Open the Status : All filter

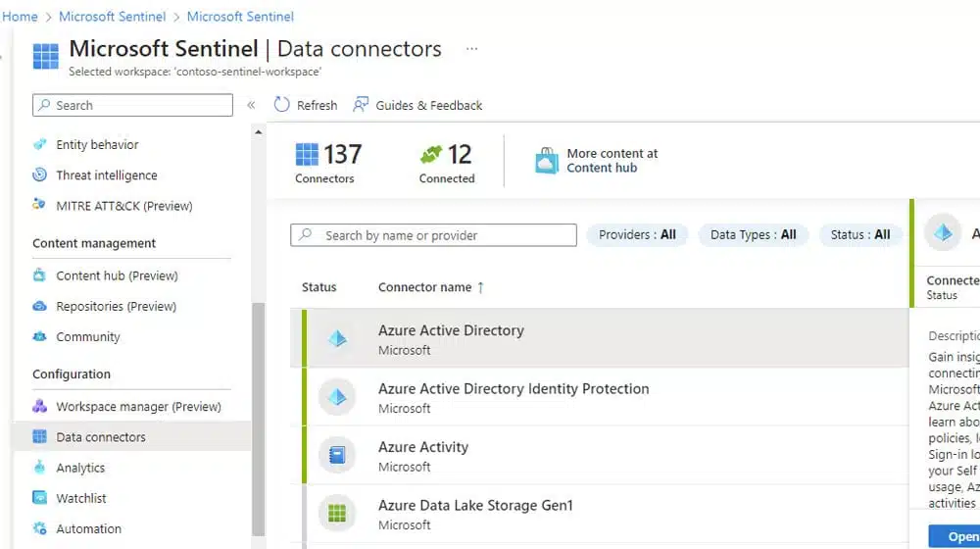(x=860, y=234)
